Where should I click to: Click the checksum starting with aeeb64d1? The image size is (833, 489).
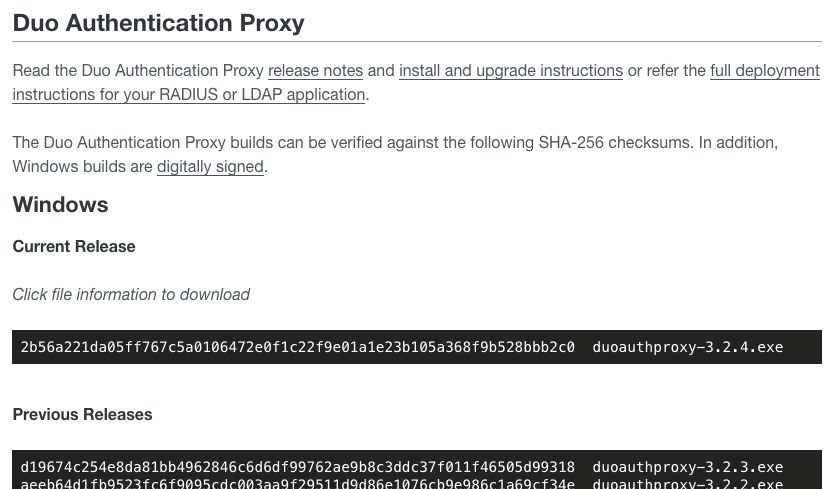pyautogui.click(x=297, y=483)
